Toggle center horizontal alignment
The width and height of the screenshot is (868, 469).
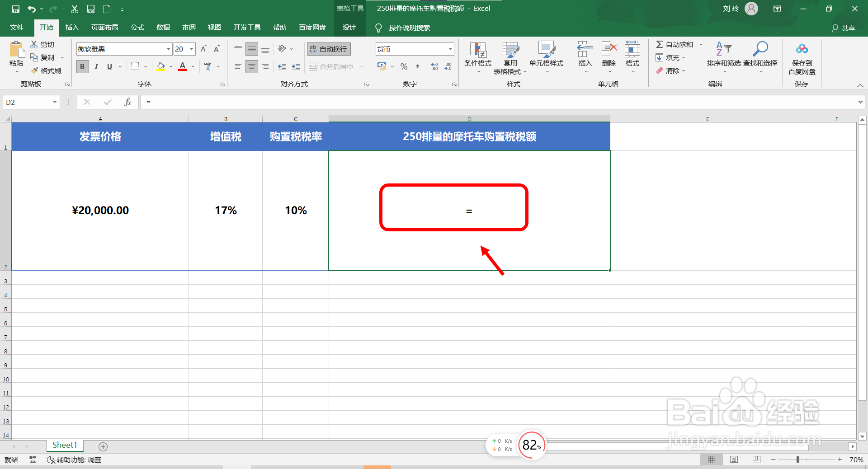[x=252, y=66]
